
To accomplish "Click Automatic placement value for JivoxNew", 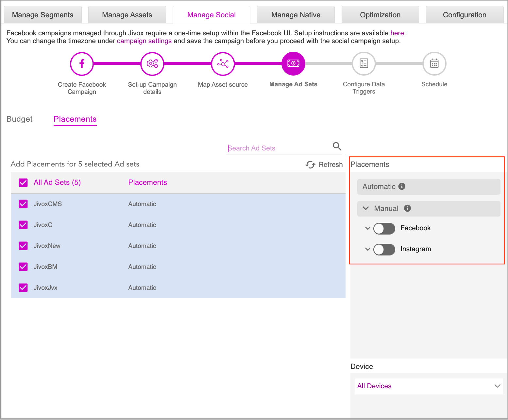I will 142,246.
